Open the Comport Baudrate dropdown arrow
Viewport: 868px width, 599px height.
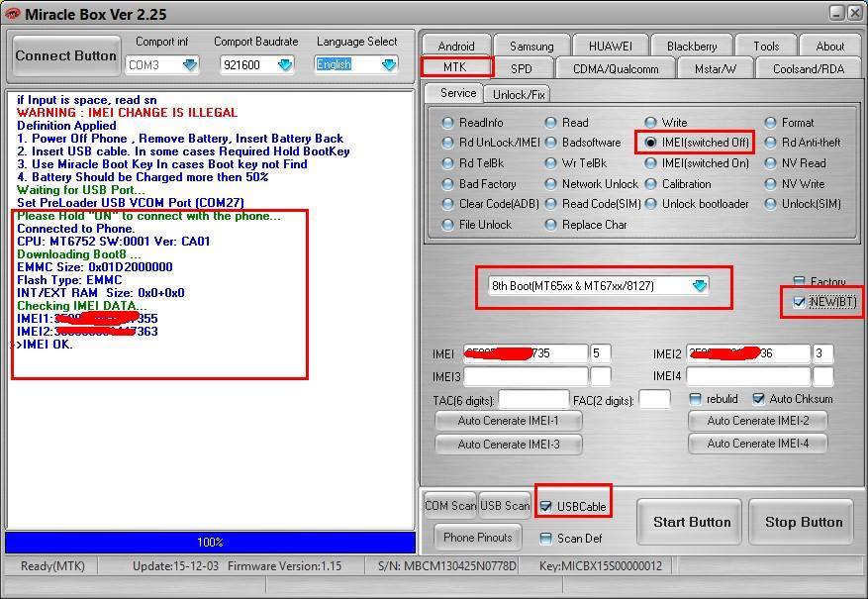click(285, 64)
